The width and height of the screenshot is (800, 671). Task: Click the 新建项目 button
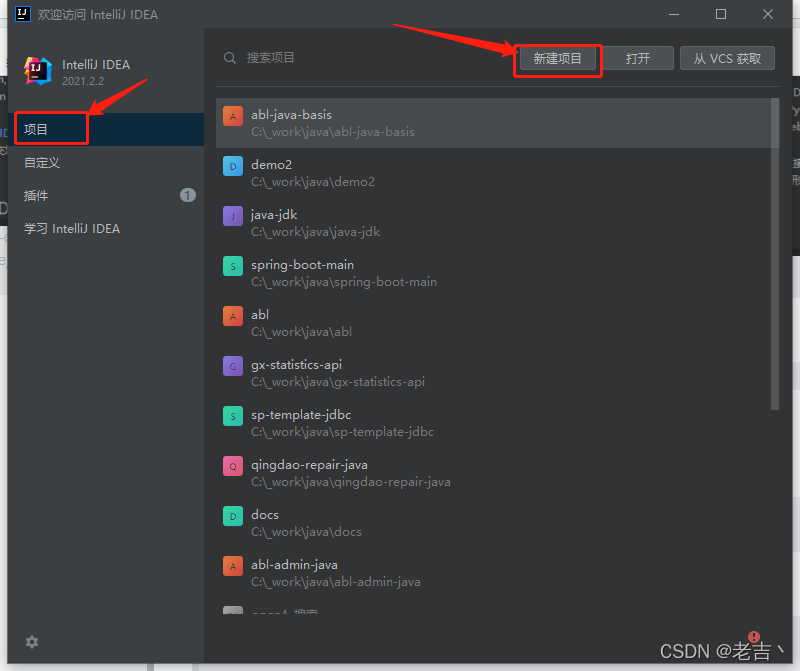[557, 59]
